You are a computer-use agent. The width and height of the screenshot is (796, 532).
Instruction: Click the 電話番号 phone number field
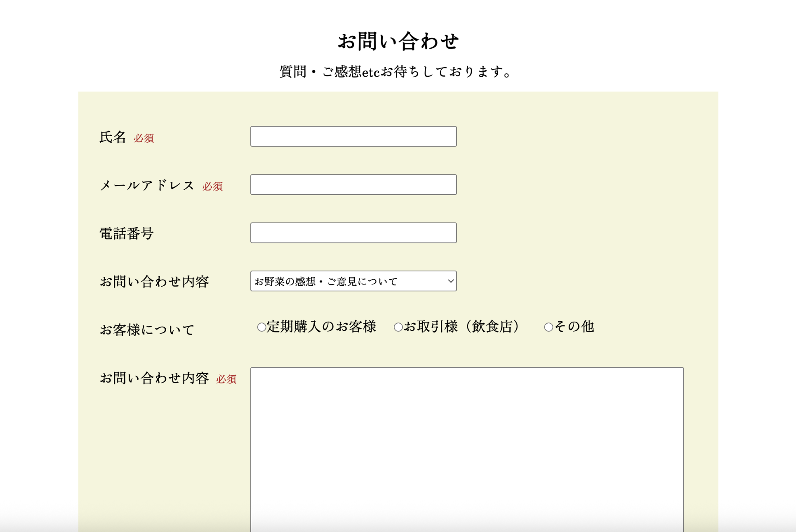point(353,233)
